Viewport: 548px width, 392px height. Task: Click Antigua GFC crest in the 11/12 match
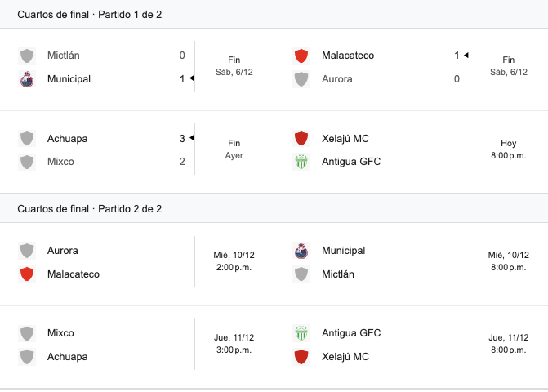click(x=301, y=333)
